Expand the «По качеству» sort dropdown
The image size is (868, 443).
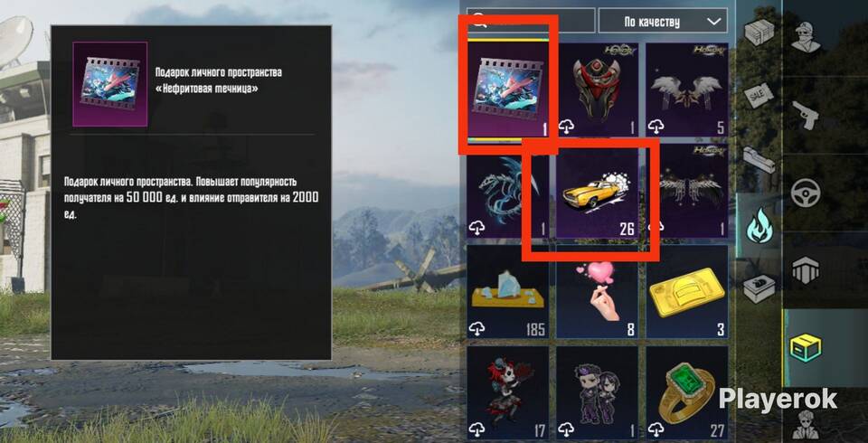(x=663, y=22)
